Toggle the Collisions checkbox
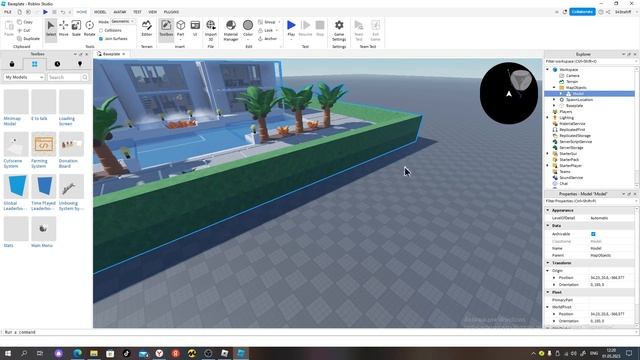 (101, 30)
